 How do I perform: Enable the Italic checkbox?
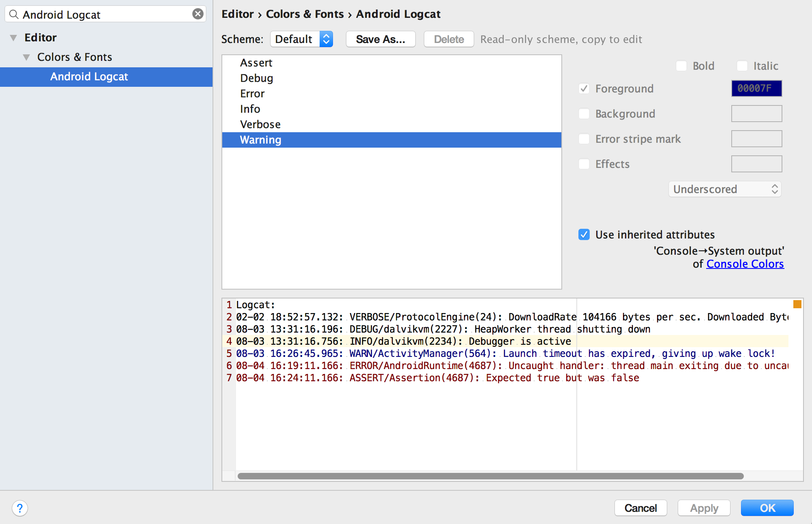tap(742, 66)
